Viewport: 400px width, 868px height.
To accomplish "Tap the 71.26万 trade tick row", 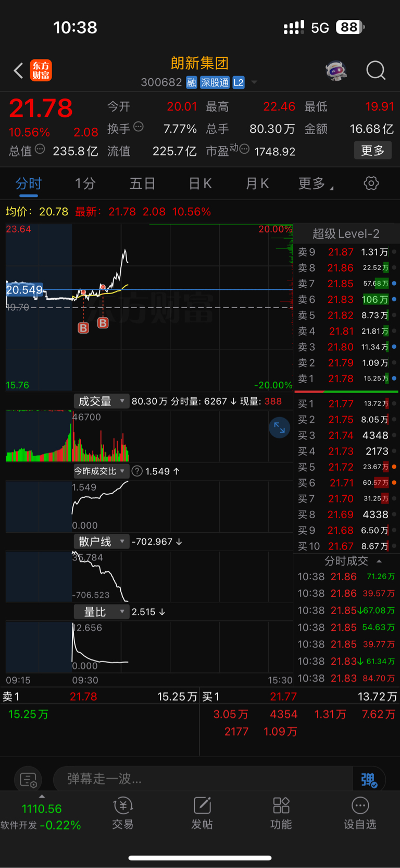I will point(346,577).
